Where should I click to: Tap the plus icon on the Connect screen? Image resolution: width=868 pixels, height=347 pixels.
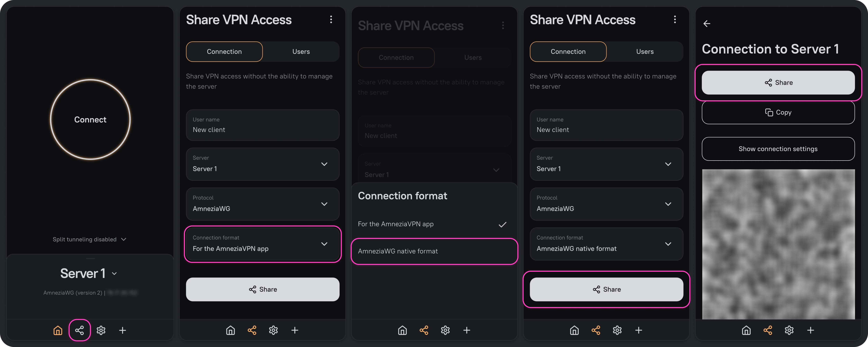(123, 330)
